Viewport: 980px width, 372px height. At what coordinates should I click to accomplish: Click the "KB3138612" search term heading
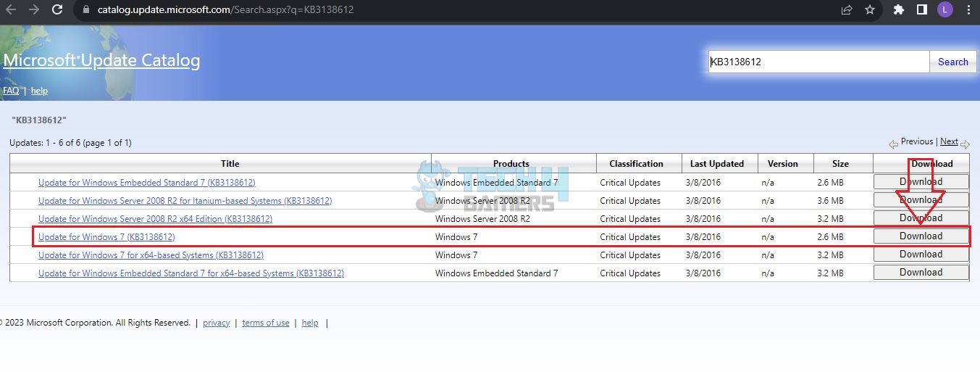click(39, 120)
